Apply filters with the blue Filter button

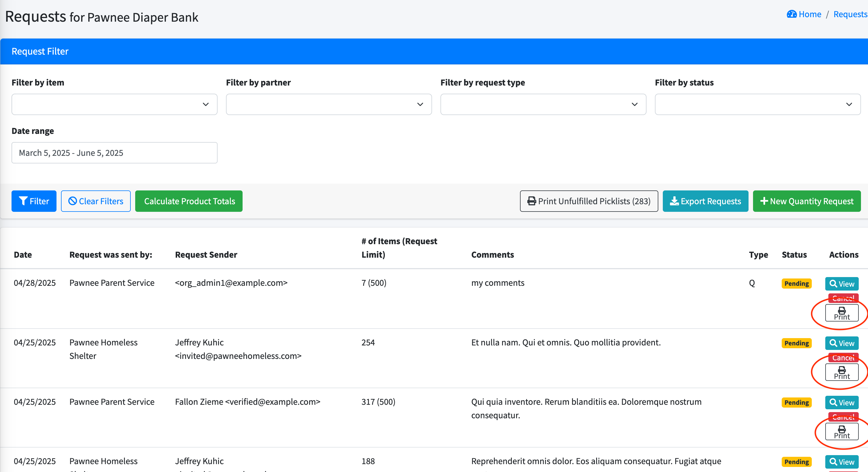[x=34, y=201]
